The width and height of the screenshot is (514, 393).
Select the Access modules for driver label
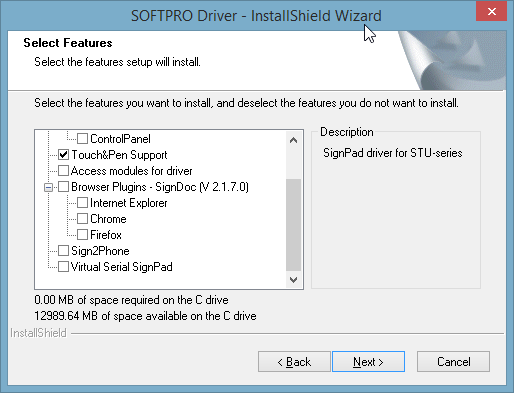coord(132,171)
